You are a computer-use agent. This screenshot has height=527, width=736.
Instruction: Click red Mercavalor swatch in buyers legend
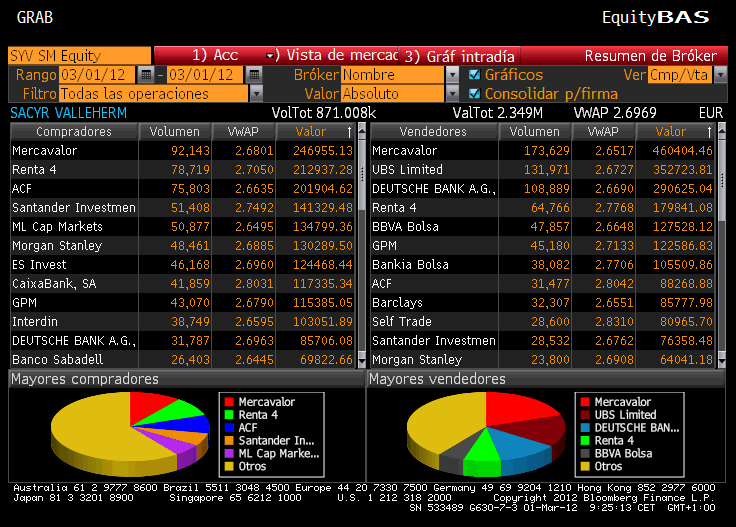(229, 402)
